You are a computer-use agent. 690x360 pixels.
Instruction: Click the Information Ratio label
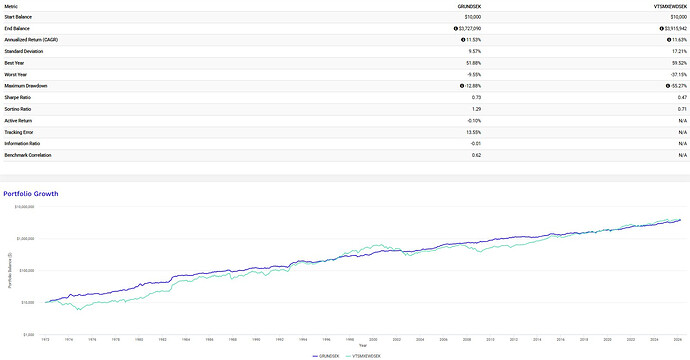[22, 143]
